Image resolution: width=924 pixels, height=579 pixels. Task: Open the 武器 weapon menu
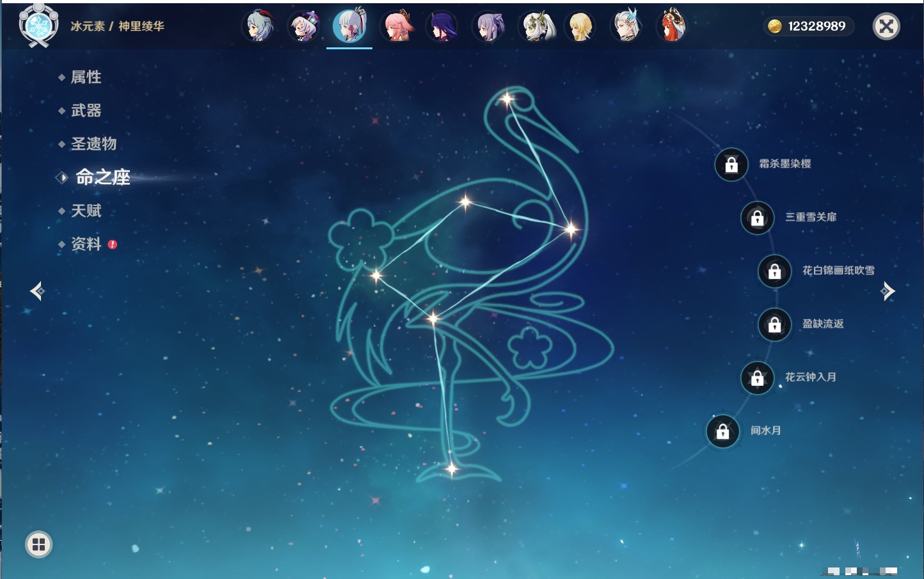click(86, 111)
